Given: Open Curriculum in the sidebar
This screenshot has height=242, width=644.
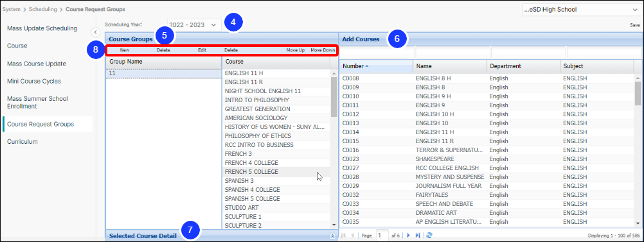Looking at the screenshot, I should [22, 141].
